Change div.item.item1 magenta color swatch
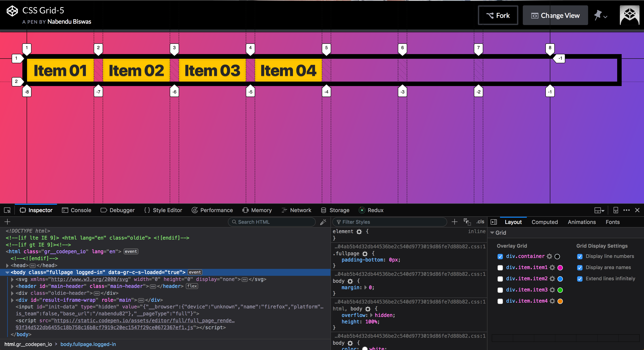 [560, 268]
